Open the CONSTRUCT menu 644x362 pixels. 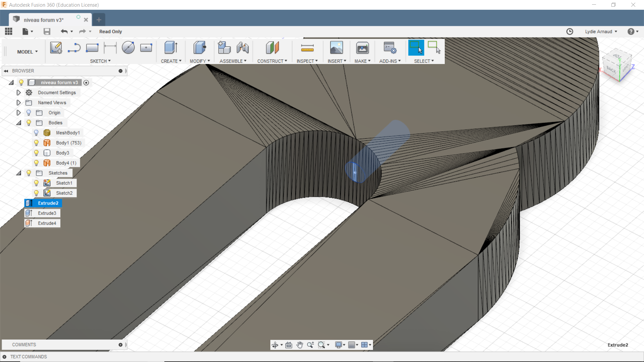(x=272, y=61)
